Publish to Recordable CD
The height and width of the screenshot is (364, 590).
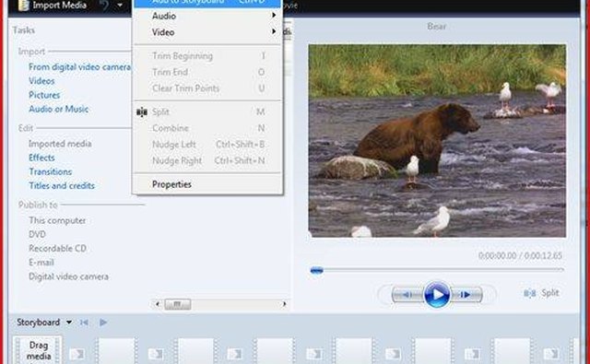57,248
